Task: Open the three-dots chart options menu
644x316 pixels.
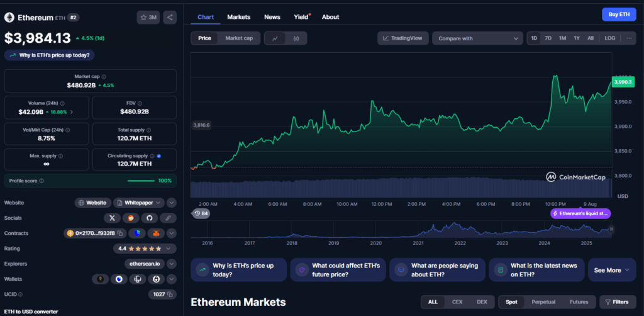Action: (x=629, y=38)
